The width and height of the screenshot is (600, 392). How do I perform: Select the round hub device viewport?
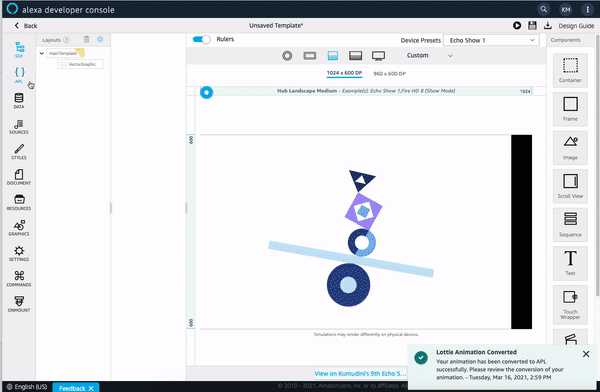click(287, 56)
